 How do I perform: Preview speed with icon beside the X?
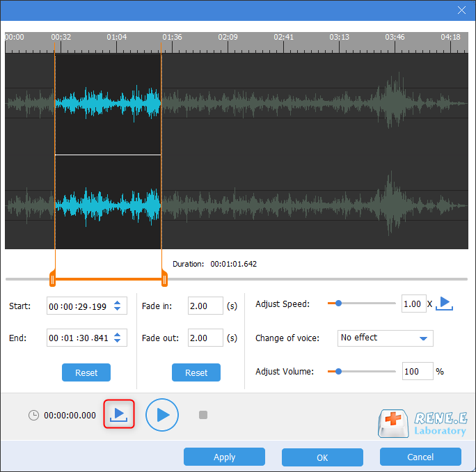[444, 304]
